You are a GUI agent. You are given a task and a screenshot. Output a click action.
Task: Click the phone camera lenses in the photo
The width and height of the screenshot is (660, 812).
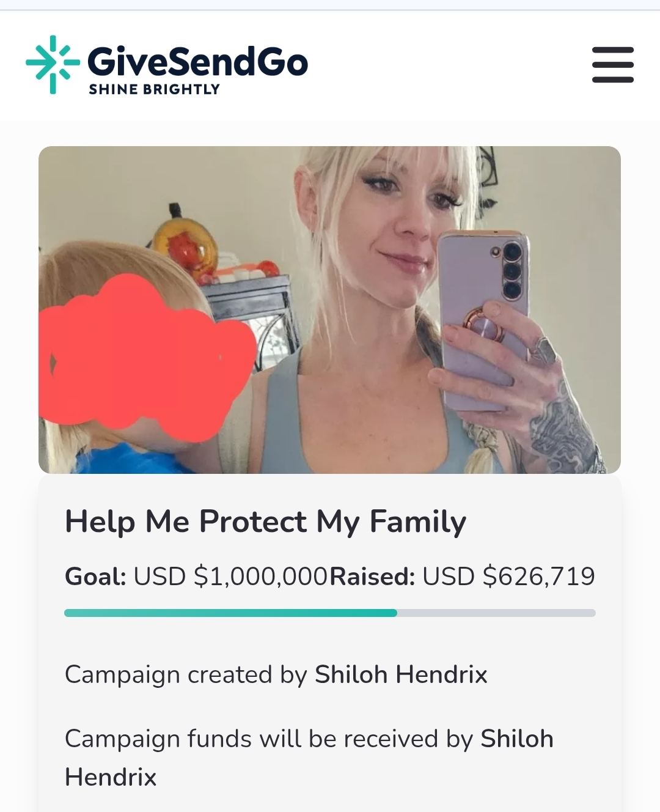click(512, 270)
